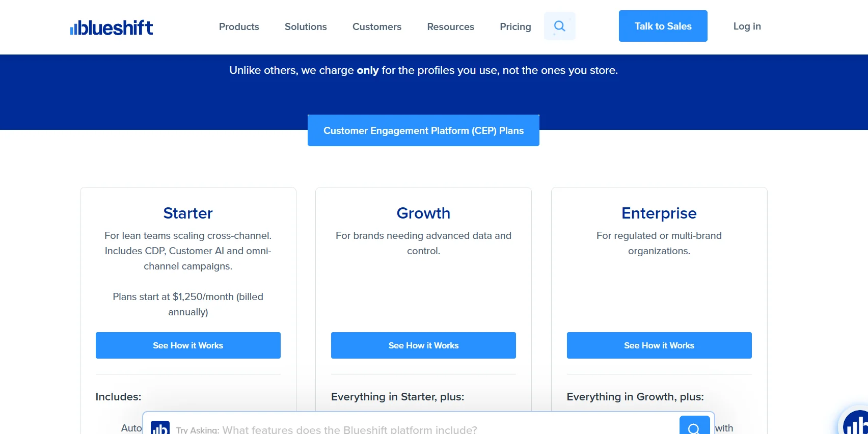Focus the Try Asking question input field
The image size is (868, 434).
click(408, 429)
